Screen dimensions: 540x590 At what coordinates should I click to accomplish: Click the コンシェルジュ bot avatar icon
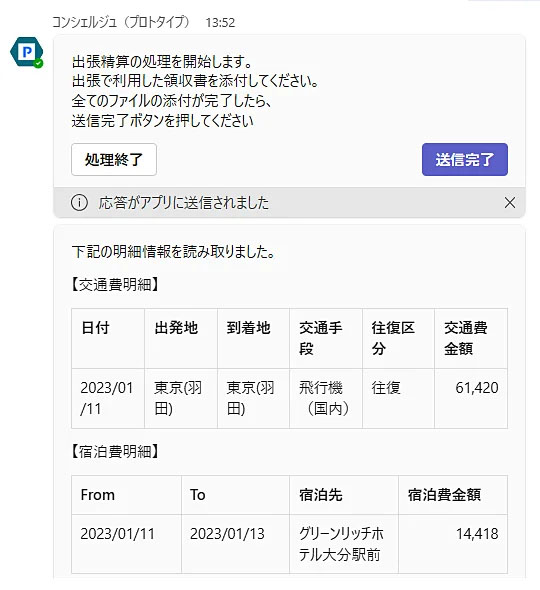point(26,52)
